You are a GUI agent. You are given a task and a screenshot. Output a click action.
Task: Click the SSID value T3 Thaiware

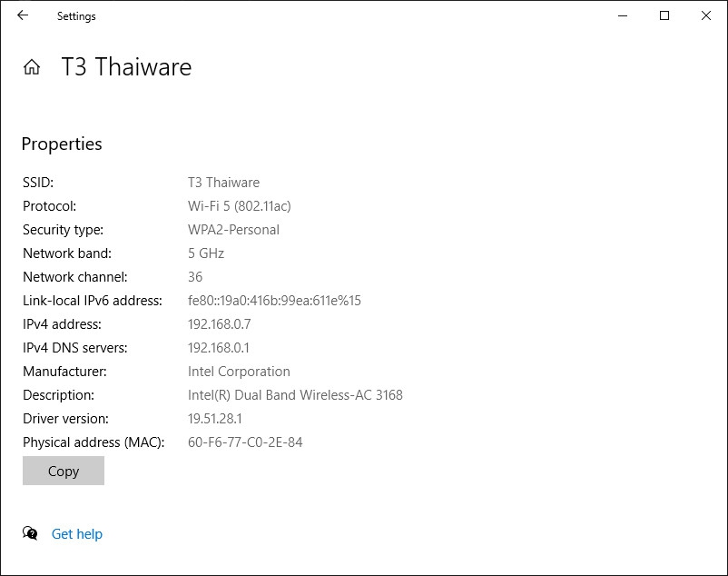(x=223, y=183)
